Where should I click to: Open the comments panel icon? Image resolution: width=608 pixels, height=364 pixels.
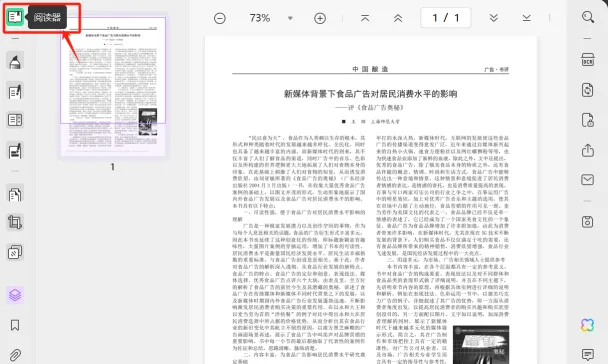(588, 354)
